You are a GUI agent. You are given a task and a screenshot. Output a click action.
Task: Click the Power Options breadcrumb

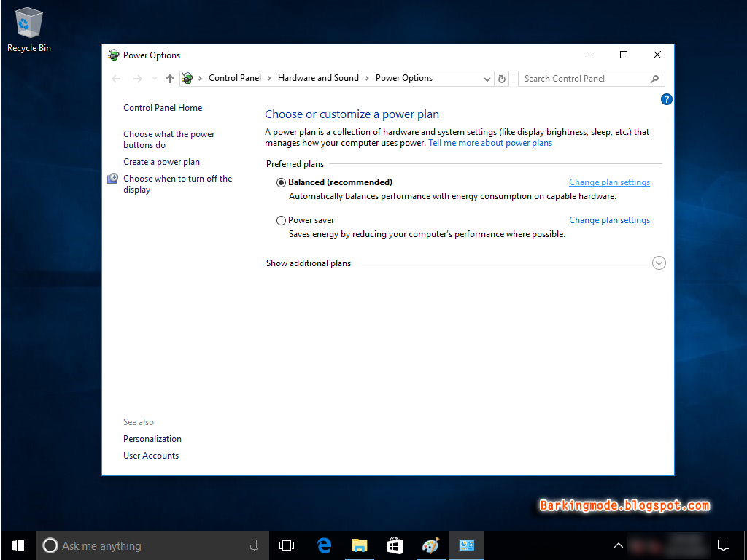tap(404, 78)
